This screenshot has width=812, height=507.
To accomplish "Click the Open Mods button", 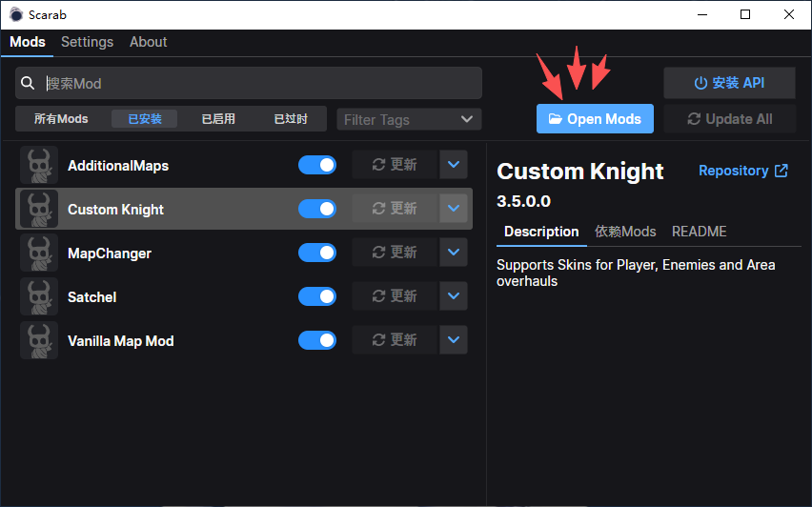I will coord(595,119).
